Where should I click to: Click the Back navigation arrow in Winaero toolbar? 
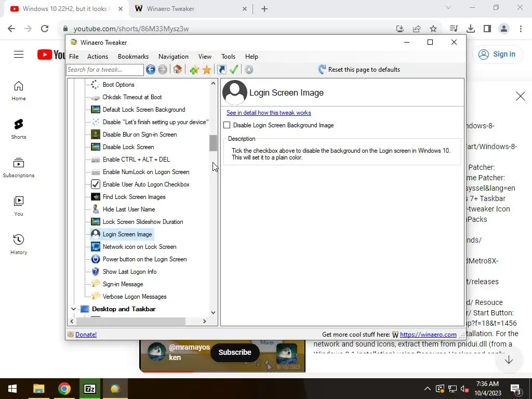point(151,70)
